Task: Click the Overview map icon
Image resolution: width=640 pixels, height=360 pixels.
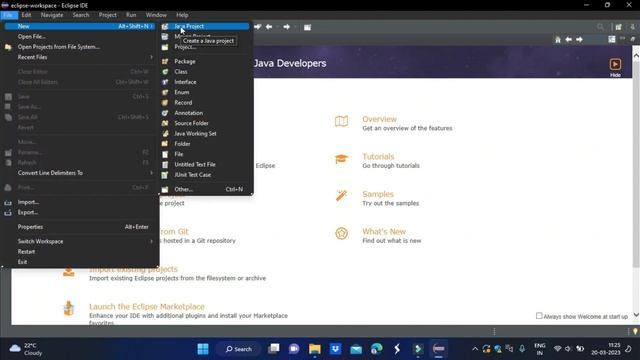Action: tap(341, 121)
